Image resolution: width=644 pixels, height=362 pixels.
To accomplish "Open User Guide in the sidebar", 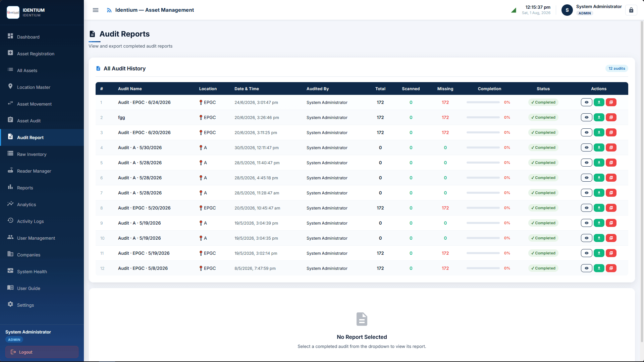I will tap(42, 288).
